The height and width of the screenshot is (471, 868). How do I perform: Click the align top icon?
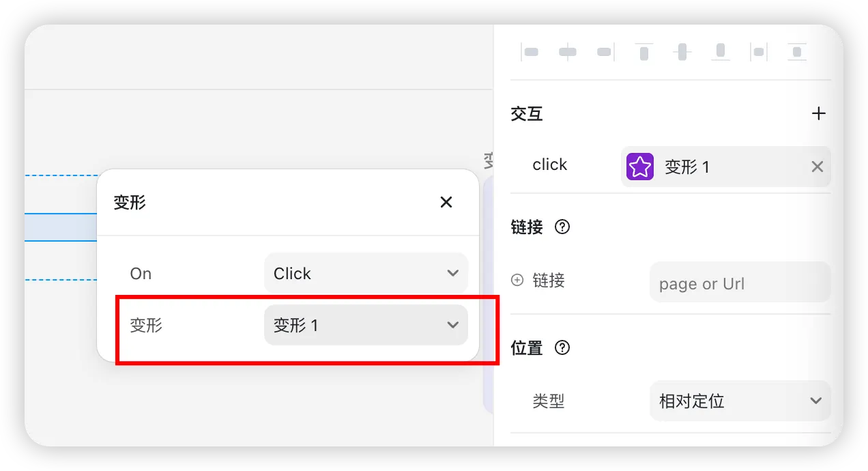click(643, 52)
